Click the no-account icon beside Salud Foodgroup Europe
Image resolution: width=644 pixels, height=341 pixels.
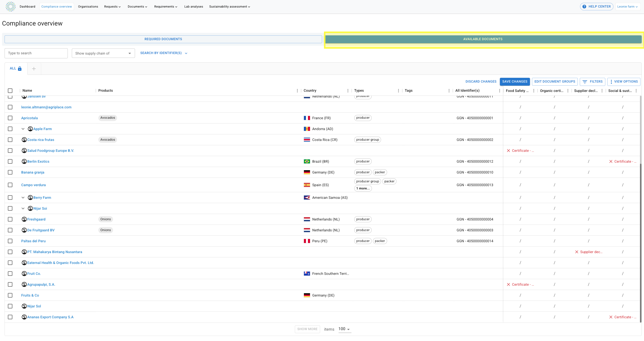[24, 151]
